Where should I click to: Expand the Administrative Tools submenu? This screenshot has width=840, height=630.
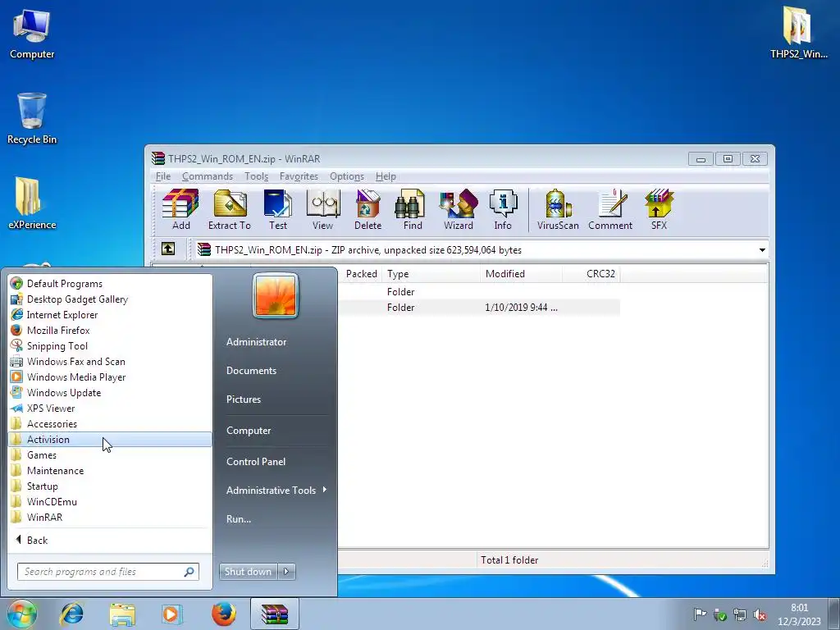tap(276, 491)
